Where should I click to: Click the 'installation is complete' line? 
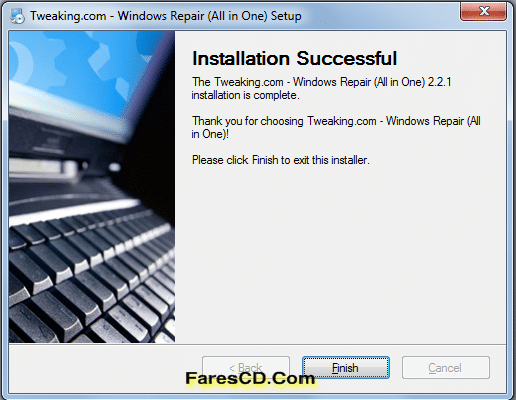(x=245, y=95)
